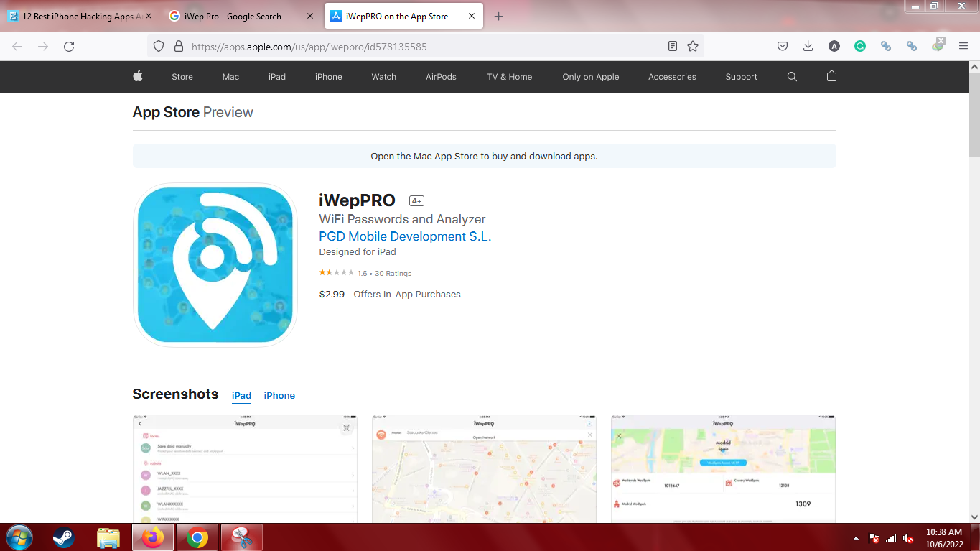Click the volume speaker tray icon

(908, 538)
